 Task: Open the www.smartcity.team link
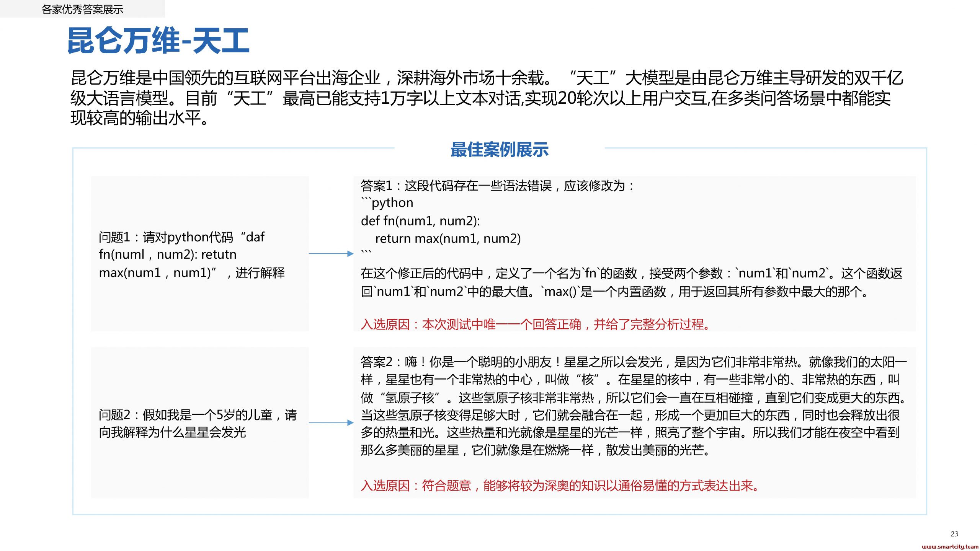point(950,547)
